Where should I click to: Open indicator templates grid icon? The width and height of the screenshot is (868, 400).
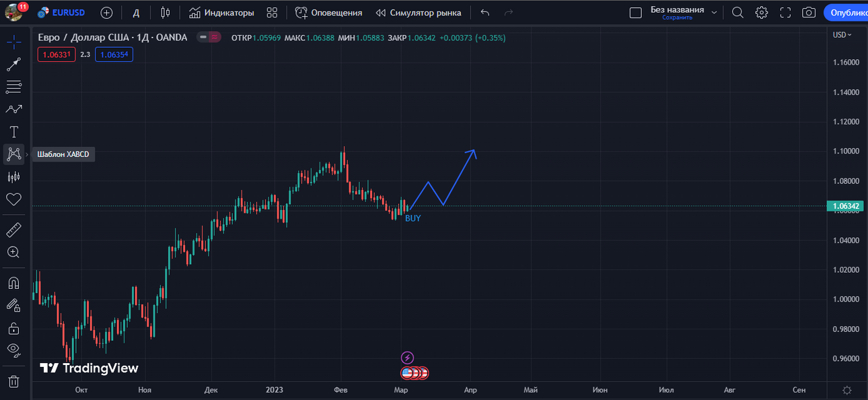272,13
